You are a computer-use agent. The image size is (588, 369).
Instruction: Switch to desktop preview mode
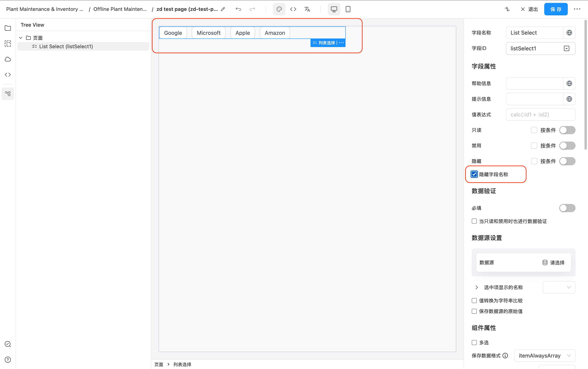[x=334, y=9]
